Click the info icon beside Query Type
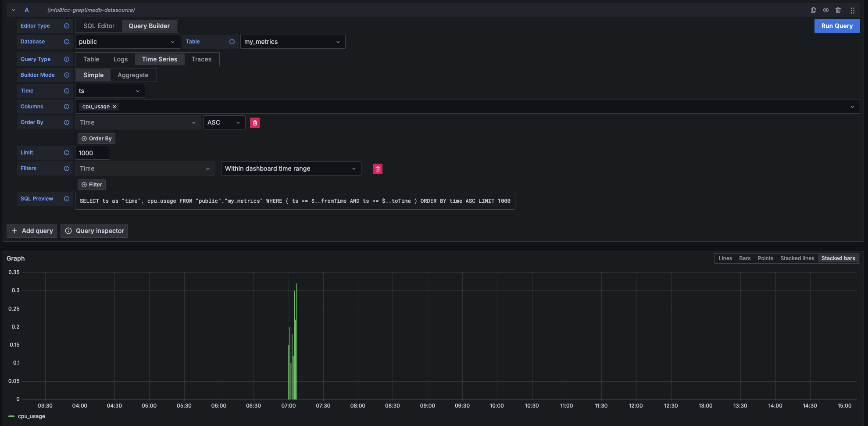The image size is (868, 426). [67, 59]
